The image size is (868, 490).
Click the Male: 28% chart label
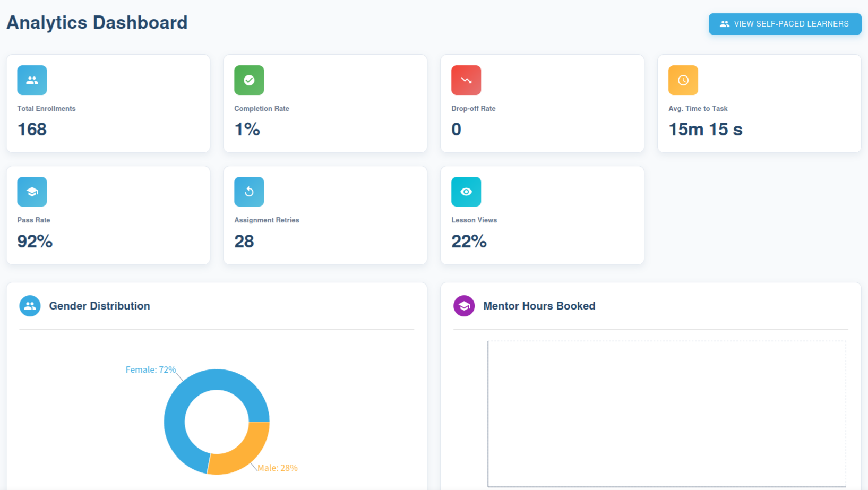click(x=277, y=468)
